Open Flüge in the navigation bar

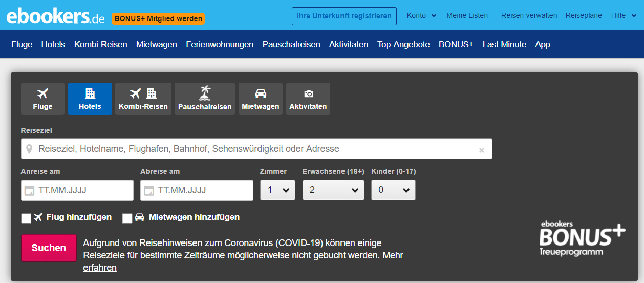tap(22, 44)
